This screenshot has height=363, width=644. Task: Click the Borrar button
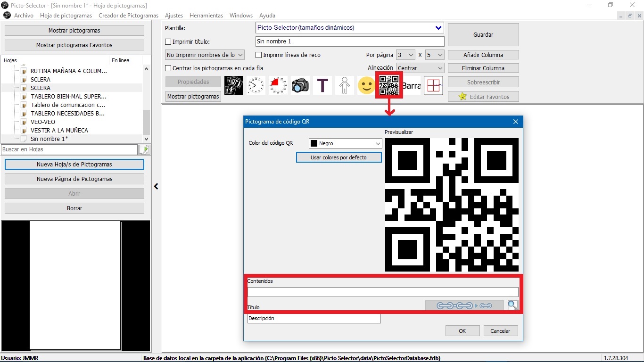click(74, 208)
